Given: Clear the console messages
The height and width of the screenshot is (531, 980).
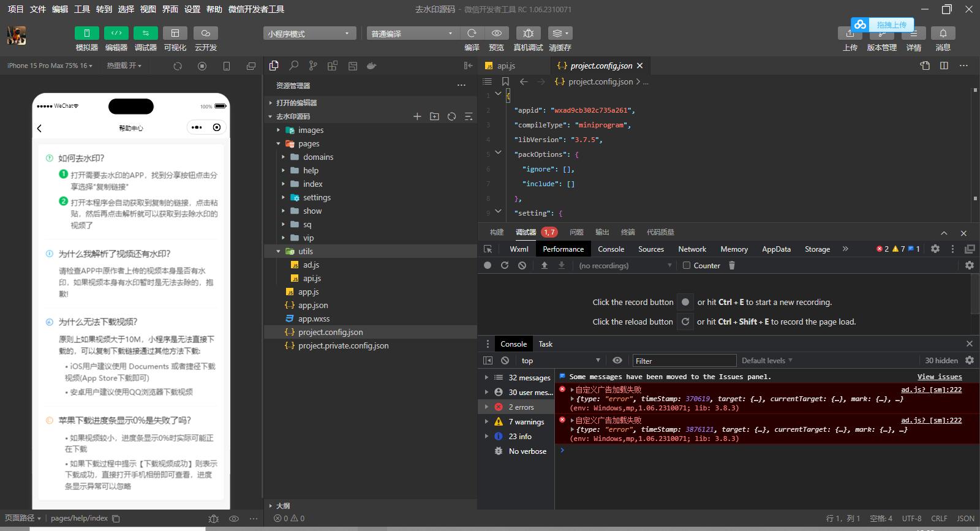Looking at the screenshot, I should [x=505, y=361].
